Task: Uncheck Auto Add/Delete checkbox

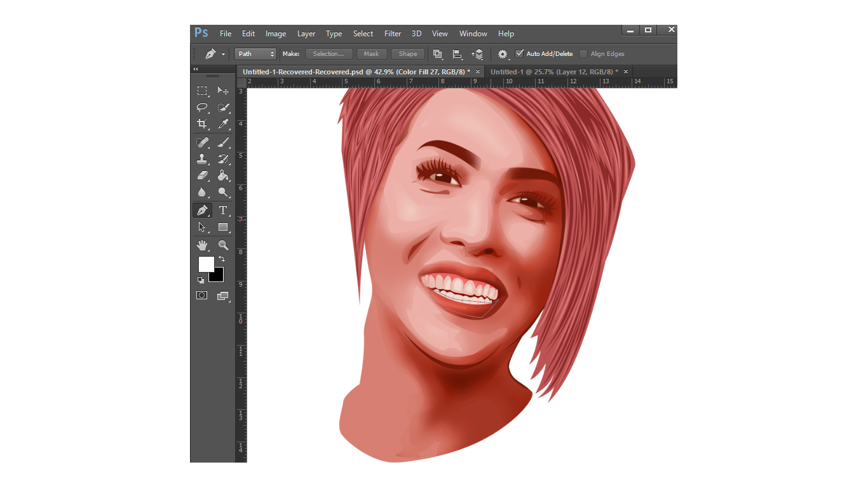Action: [x=520, y=54]
